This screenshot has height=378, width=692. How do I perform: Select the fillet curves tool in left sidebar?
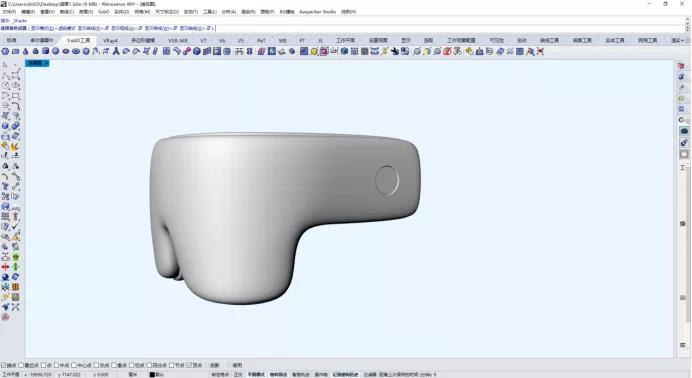15,106
